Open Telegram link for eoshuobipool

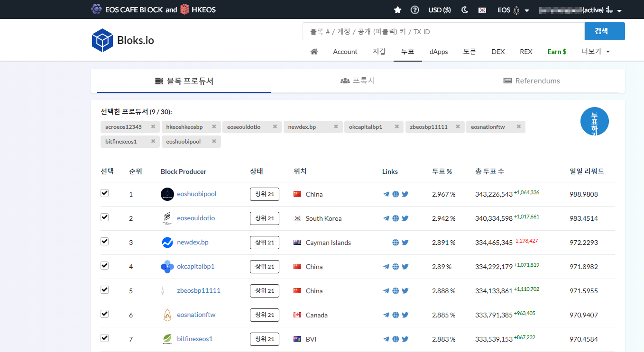click(386, 194)
